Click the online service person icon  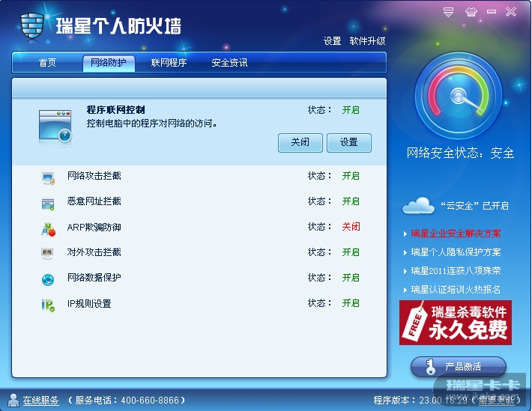pyautogui.click(x=13, y=401)
